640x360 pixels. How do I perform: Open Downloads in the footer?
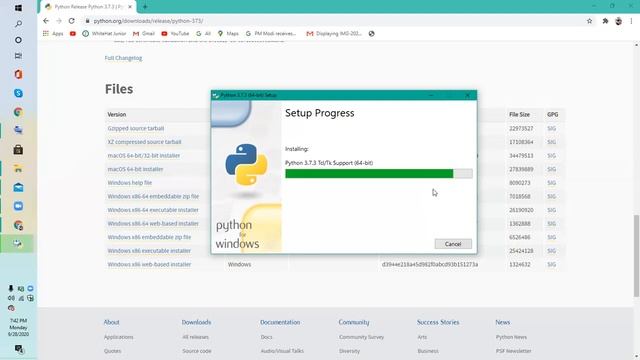coord(196,322)
